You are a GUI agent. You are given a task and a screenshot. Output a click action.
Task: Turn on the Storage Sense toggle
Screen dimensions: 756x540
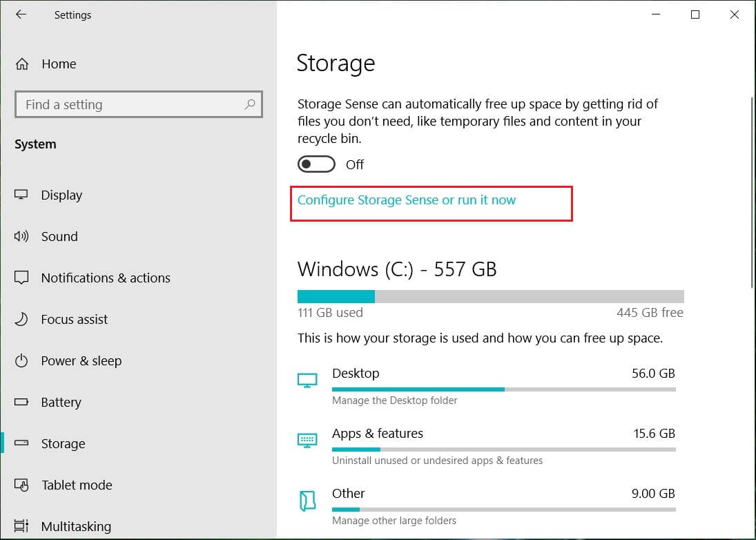tap(316, 164)
